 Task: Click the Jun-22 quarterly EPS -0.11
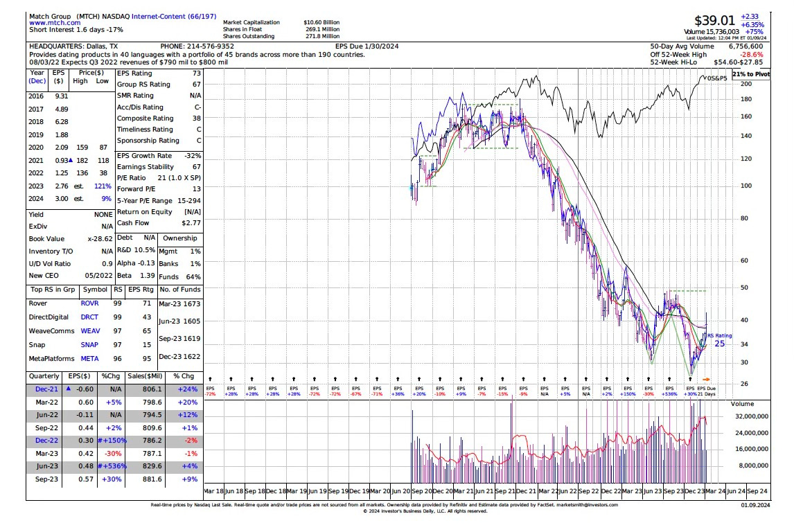pyautogui.click(x=86, y=414)
